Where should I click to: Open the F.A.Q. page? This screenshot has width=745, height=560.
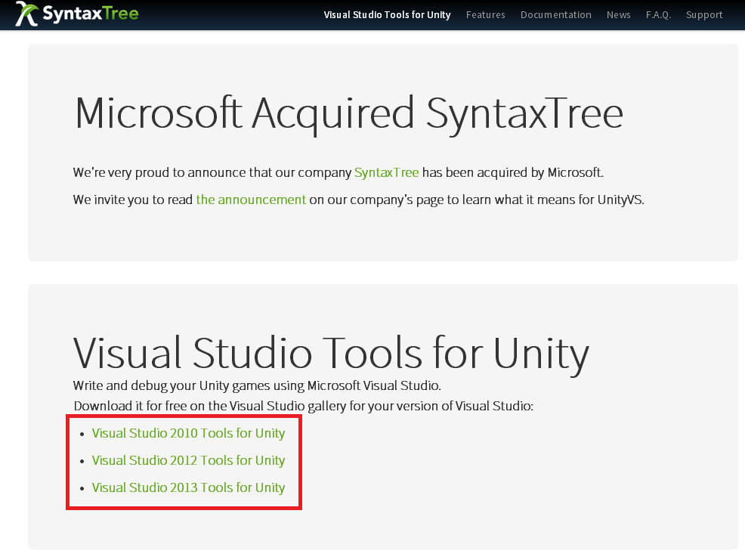coord(659,15)
